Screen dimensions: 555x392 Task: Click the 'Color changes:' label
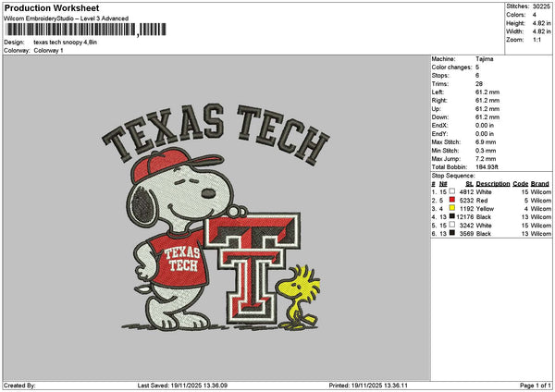click(x=452, y=67)
